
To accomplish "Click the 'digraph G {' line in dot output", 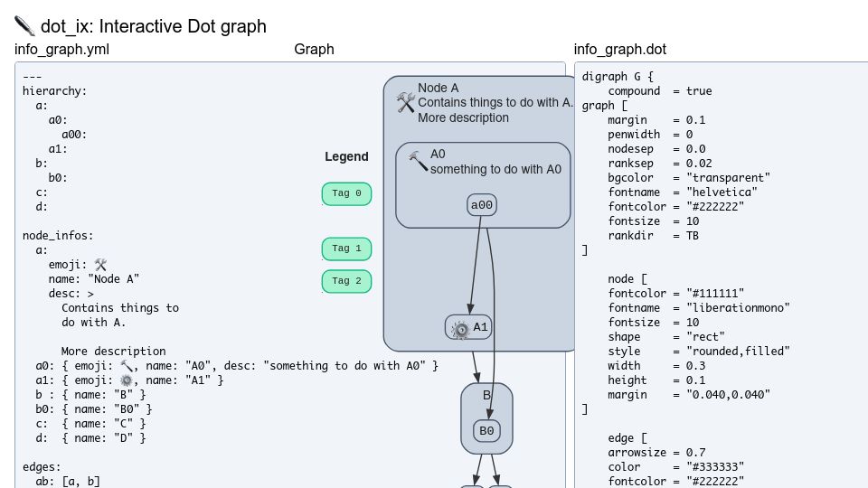I will (618, 76).
